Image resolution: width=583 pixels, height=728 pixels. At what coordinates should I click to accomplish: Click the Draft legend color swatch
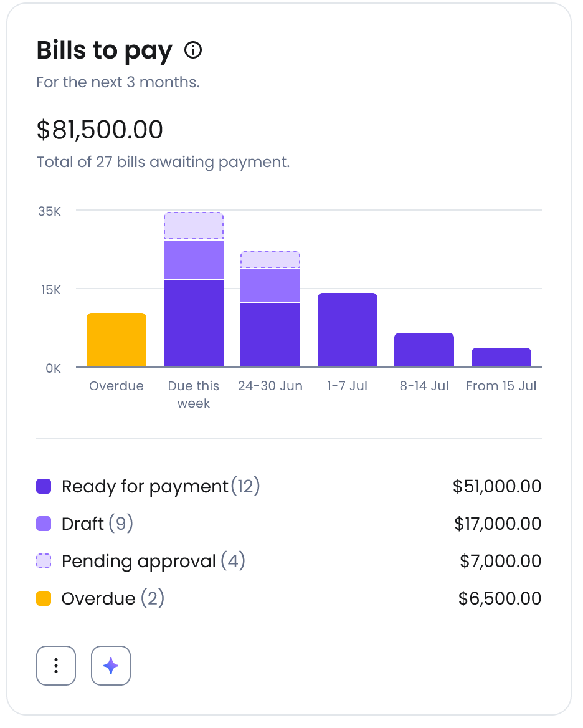point(44,524)
